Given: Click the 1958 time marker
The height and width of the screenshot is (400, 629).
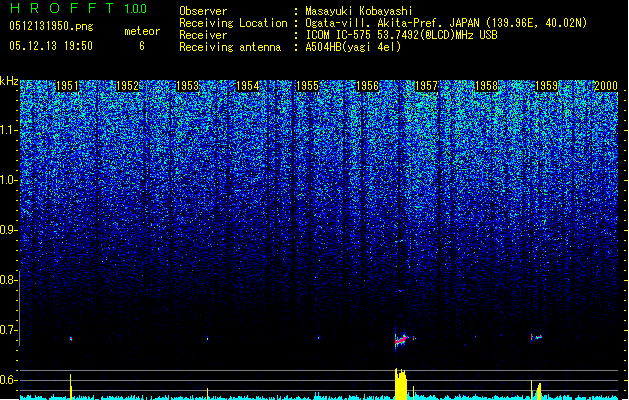Looking at the screenshot, I should tap(486, 86).
